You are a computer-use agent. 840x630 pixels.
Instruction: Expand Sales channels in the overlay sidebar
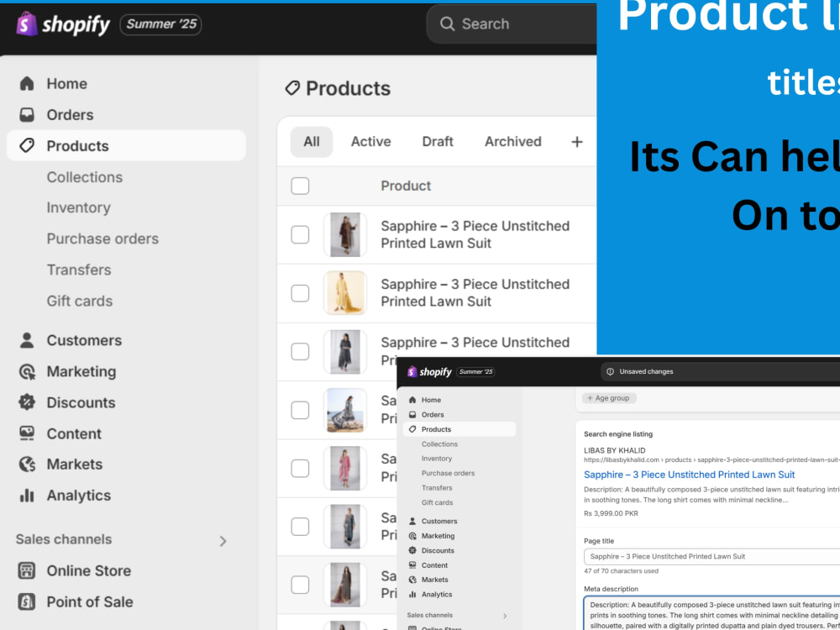505,616
